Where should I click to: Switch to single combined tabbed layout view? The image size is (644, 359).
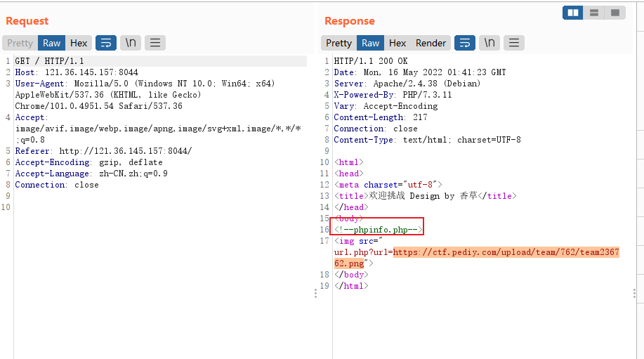tap(615, 13)
